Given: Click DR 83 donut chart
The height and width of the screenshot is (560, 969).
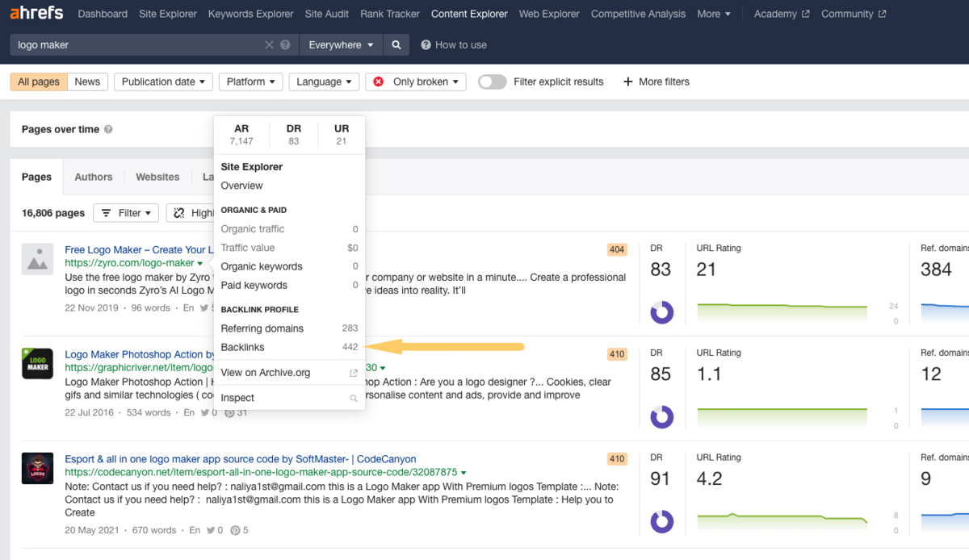Looking at the screenshot, I should [x=662, y=312].
